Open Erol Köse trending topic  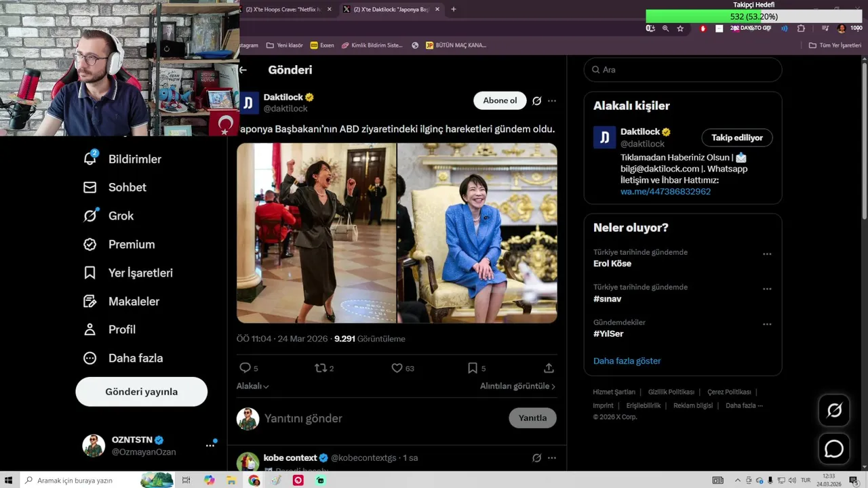point(612,264)
